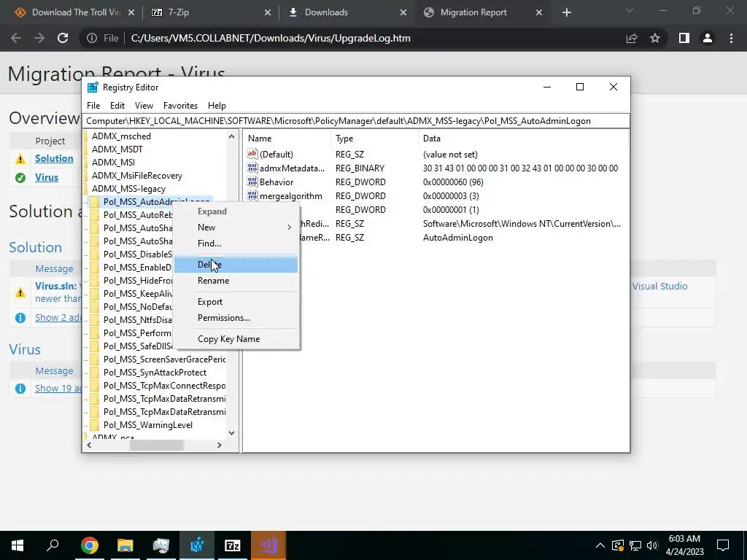The height and width of the screenshot is (560, 747).
Task: Select Export from the context menu
Action: click(x=236, y=302)
